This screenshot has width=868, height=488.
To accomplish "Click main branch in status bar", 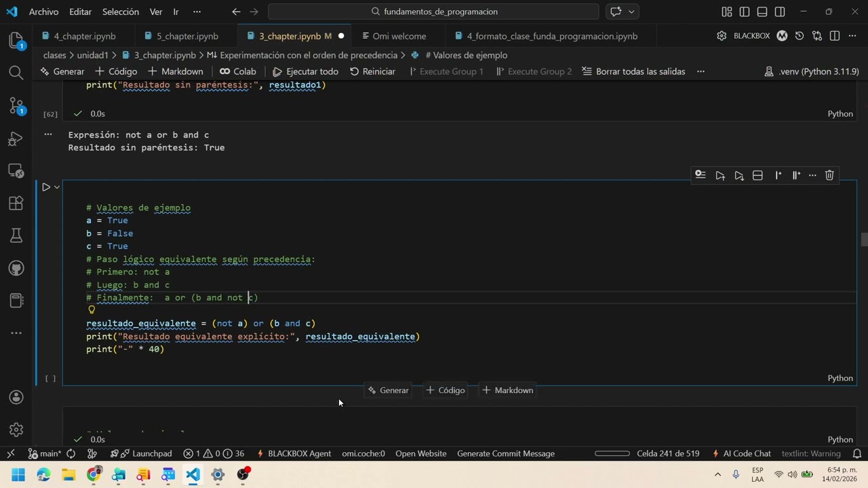I will click(x=45, y=453).
